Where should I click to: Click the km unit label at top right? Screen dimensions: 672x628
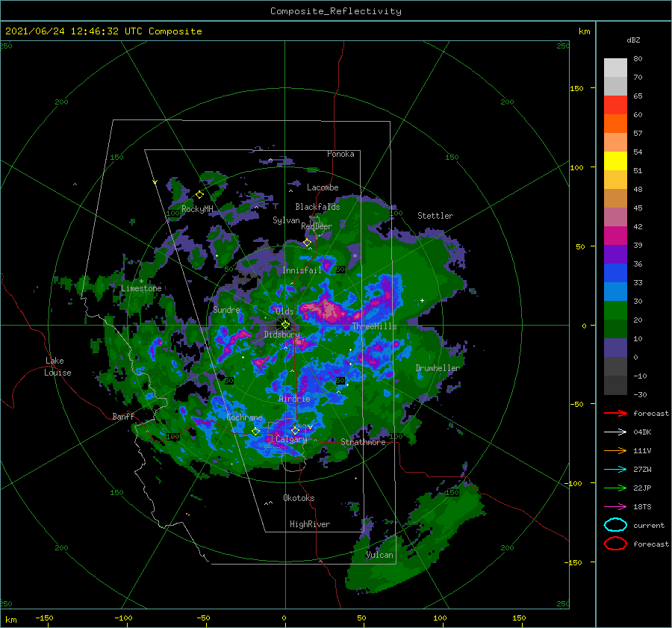click(584, 31)
